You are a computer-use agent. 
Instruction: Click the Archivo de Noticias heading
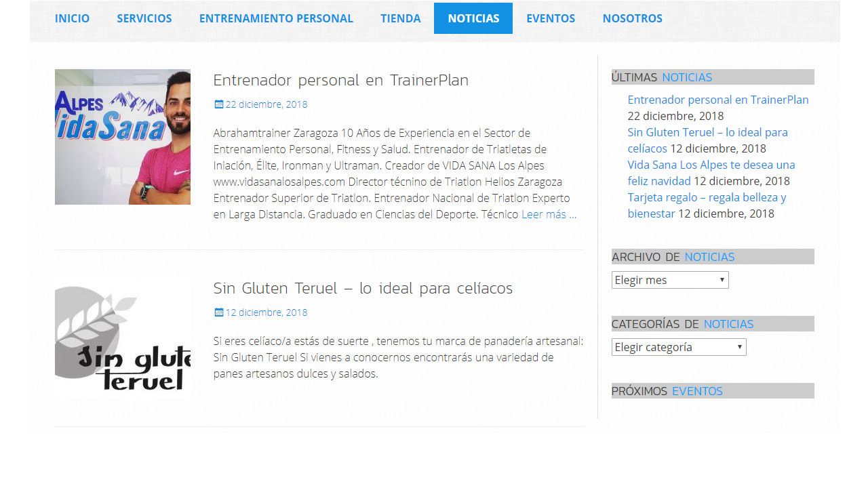[x=713, y=257]
